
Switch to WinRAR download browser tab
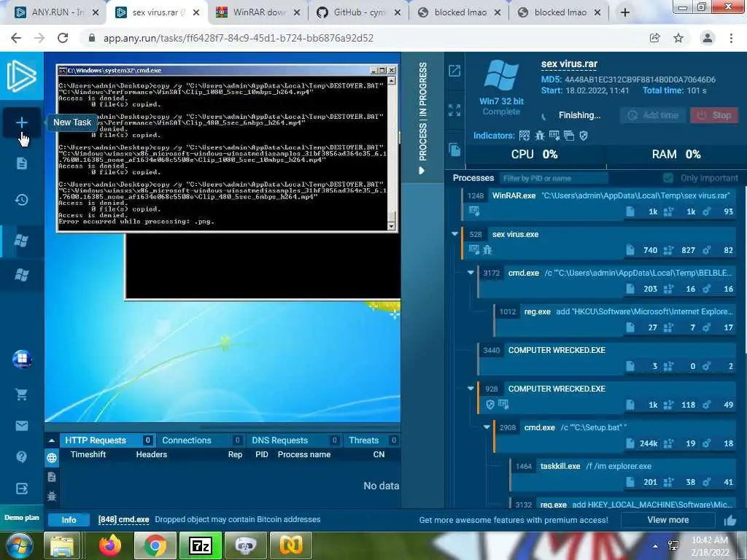258,12
